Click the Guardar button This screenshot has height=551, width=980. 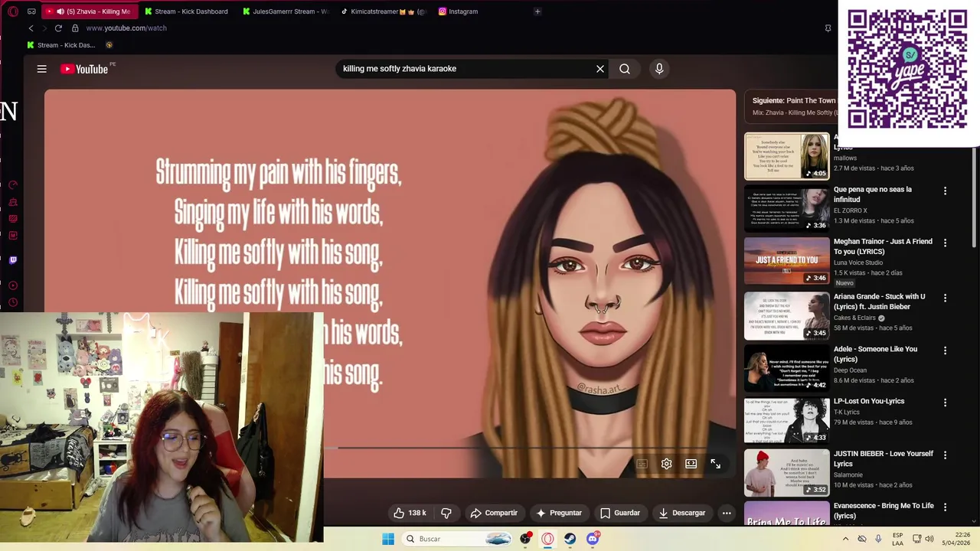tap(620, 513)
